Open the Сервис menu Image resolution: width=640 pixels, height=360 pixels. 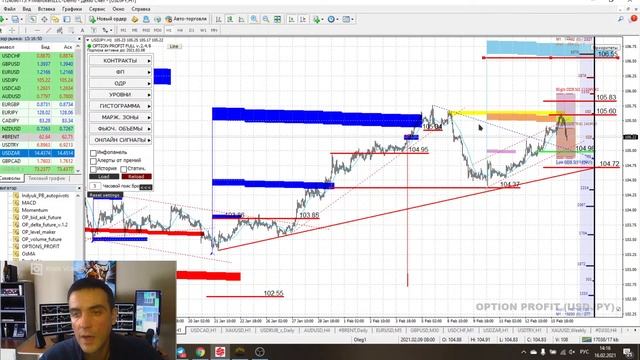(97, 9)
